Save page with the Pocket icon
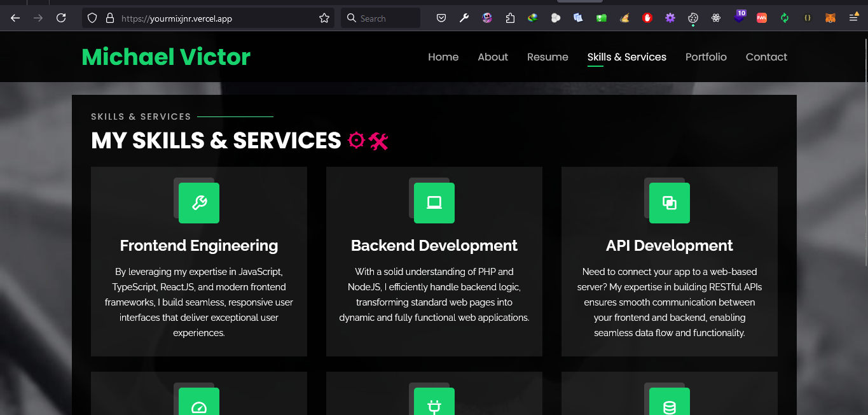The width and height of the screenshot is (868, 415). 441,18
